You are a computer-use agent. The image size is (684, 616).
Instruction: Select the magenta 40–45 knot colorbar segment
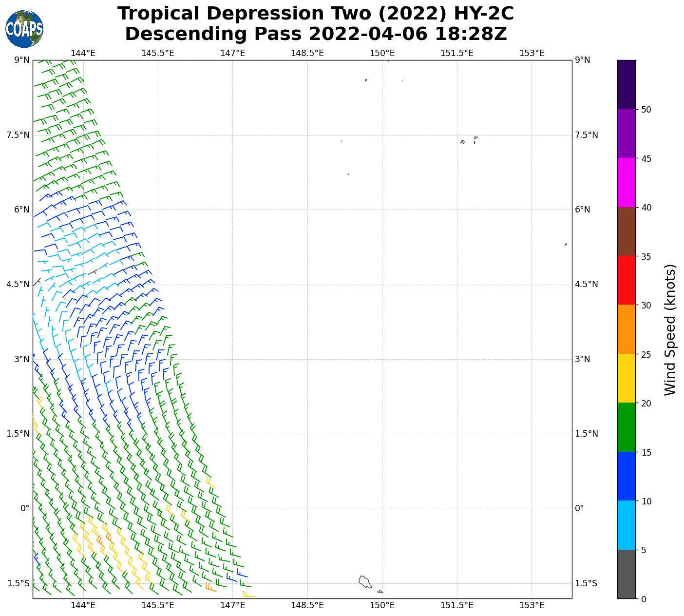point(626,182)
